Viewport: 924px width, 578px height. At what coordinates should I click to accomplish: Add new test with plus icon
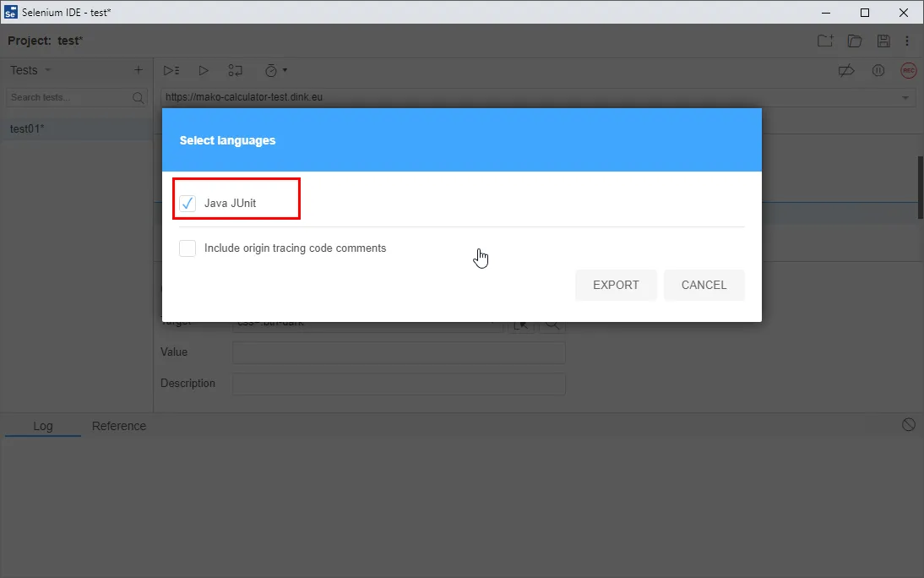(x=139, y=70)
